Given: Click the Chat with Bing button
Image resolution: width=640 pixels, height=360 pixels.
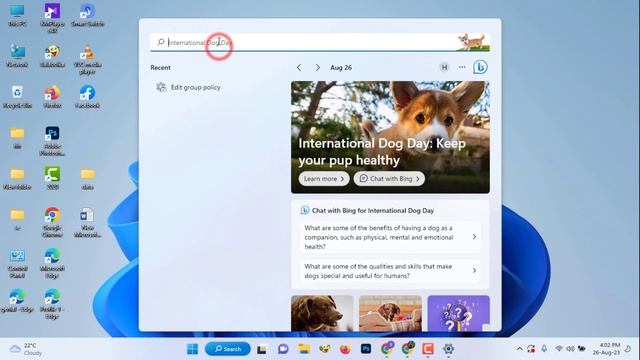Looking at the screenshot, I should [389, 179].
